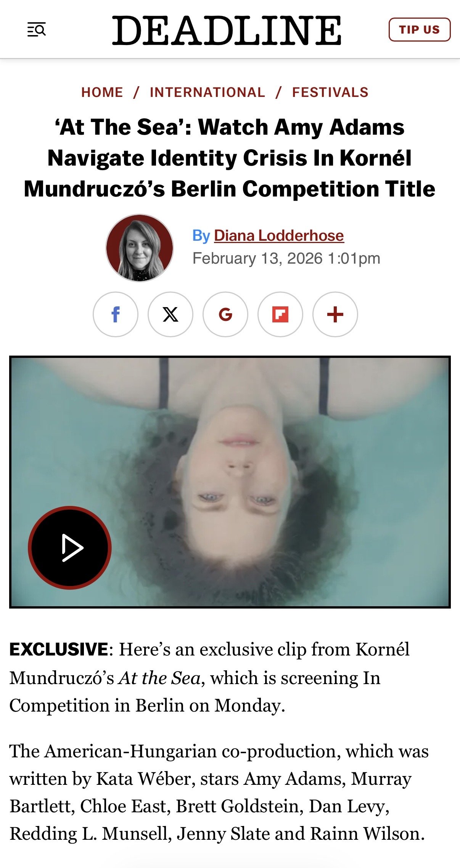Click the paragraph listing the cast names
Image resolution: width=460 pixels, height=868 pixels.
(219, 792)
